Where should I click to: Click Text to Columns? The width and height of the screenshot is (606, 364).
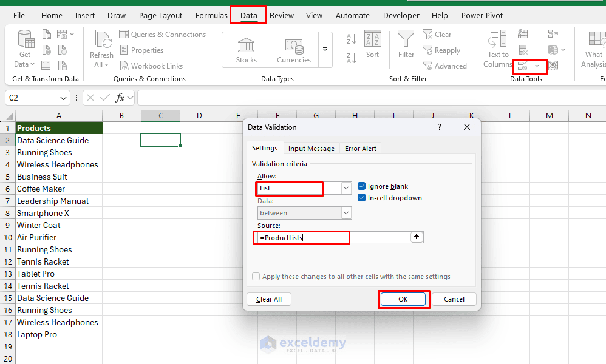pos(498,49)
